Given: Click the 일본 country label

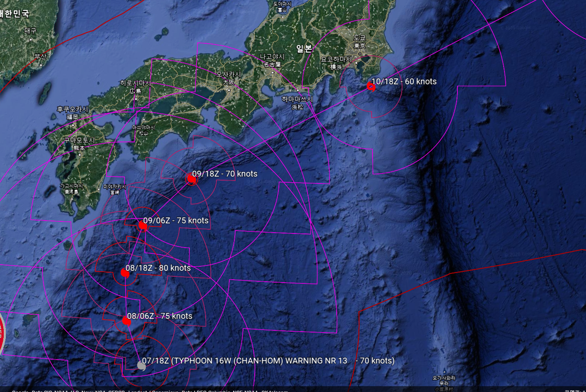Looking at the screenshot, I should click(x=304, y=49).
